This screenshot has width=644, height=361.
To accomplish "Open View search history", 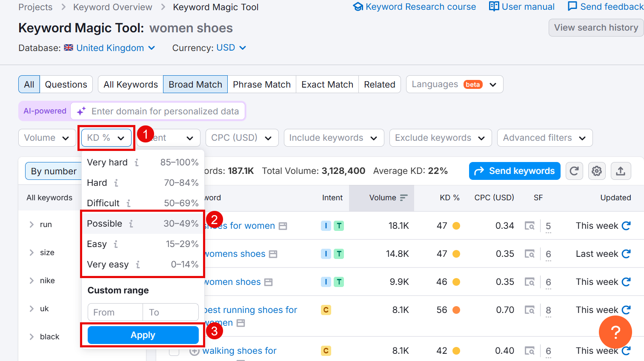I will (595, 27).
